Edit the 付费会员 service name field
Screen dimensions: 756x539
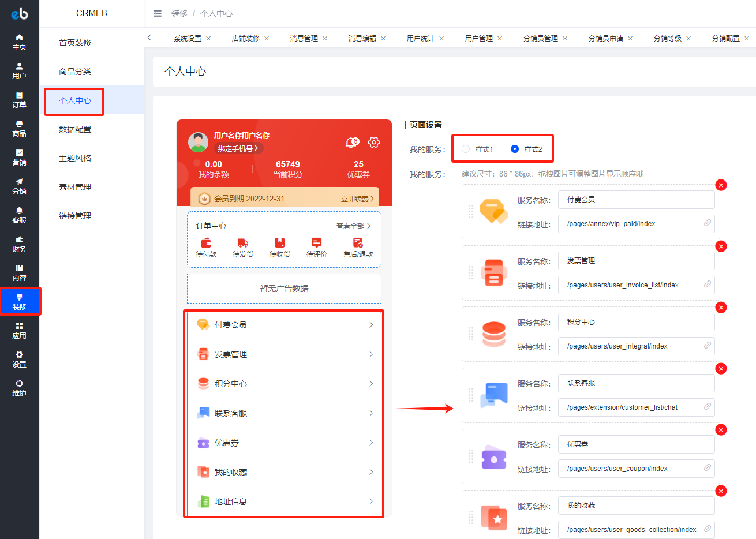coord(636,200)
